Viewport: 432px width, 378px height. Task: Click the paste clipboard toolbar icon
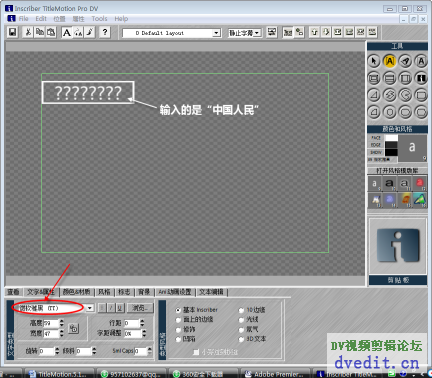click(51, 32)
